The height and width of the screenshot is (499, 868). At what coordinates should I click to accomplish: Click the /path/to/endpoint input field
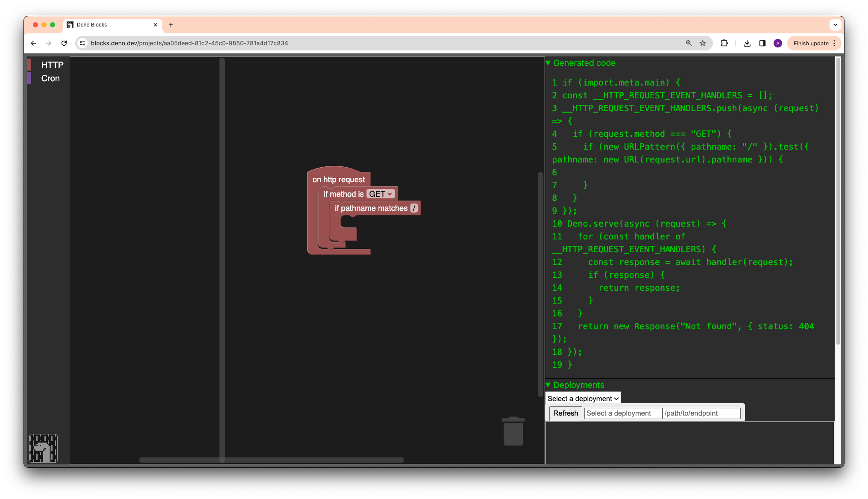[x=701, y=413]
